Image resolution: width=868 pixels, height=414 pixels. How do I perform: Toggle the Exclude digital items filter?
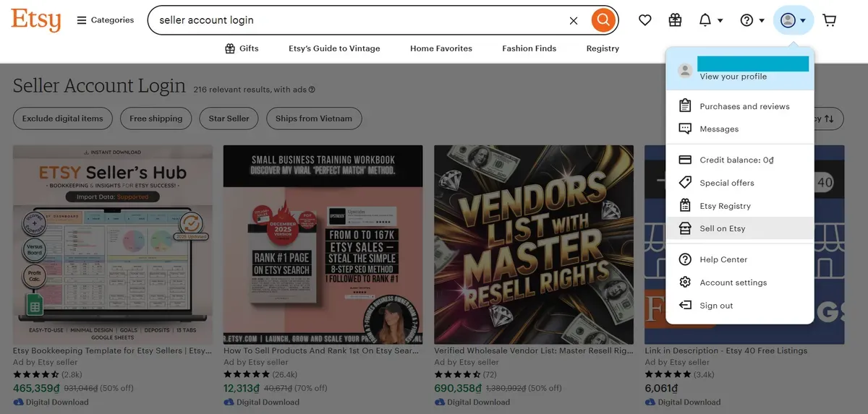click(63, 118)
